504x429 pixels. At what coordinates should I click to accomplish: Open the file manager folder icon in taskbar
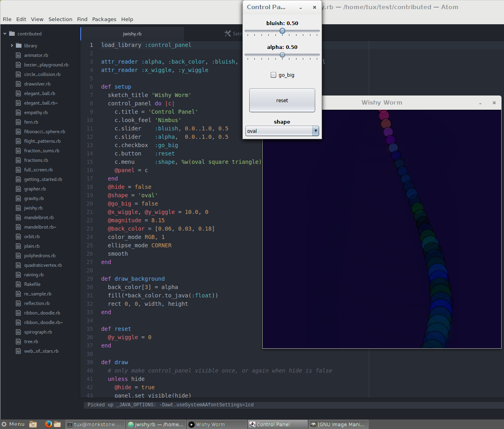57,424
